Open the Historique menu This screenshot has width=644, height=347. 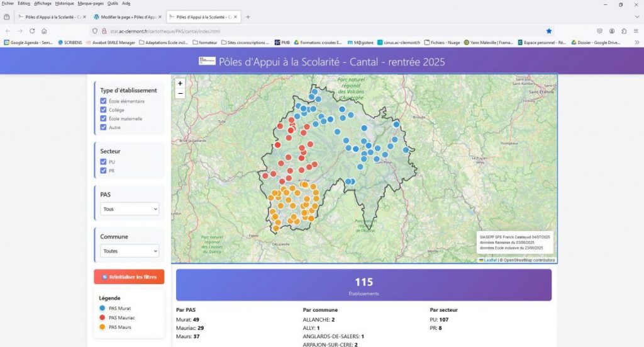point(64,3)
